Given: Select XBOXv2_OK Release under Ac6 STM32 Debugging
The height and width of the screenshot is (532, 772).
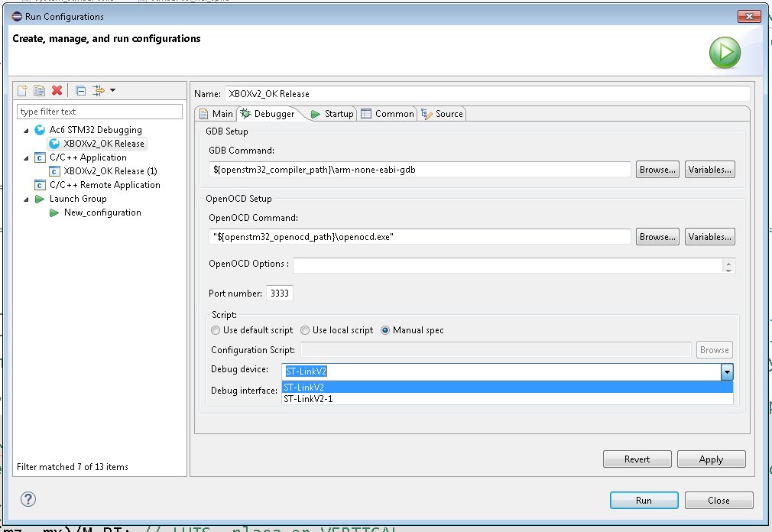Looking at the screenshot, I should click(x=103, y=144).
